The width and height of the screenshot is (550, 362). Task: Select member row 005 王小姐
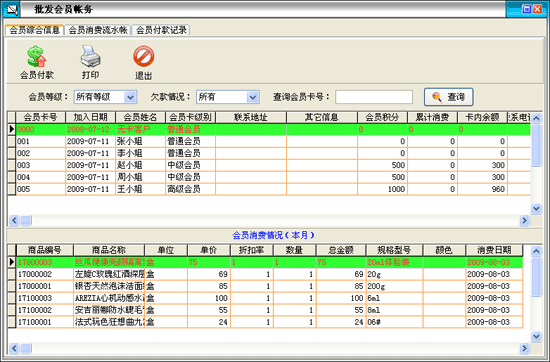269,189
